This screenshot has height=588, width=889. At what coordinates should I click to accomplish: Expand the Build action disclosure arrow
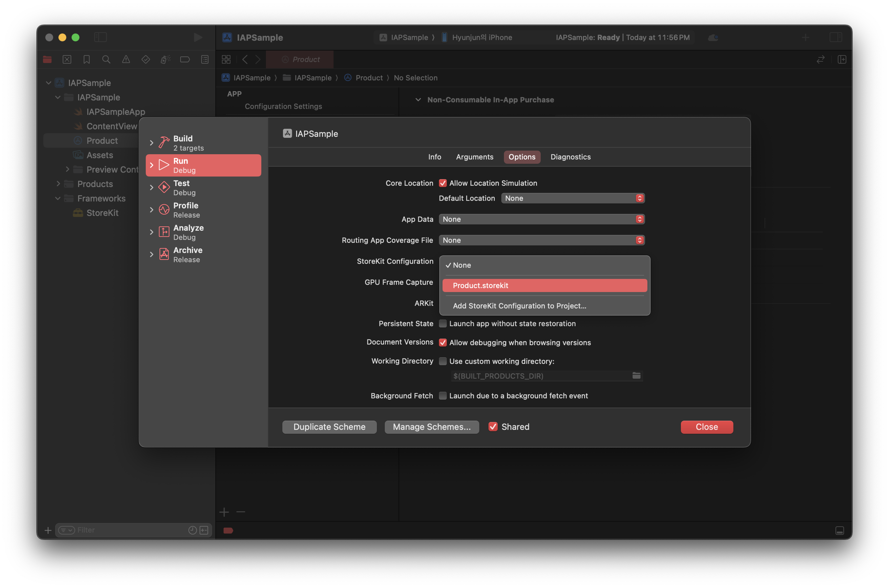coord(152,143)
